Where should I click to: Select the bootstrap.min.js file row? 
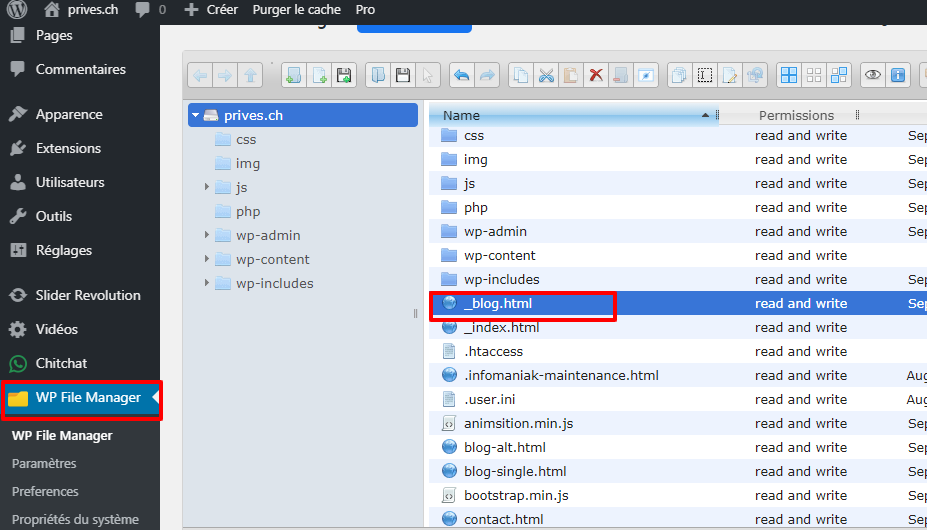click(678, 495)
